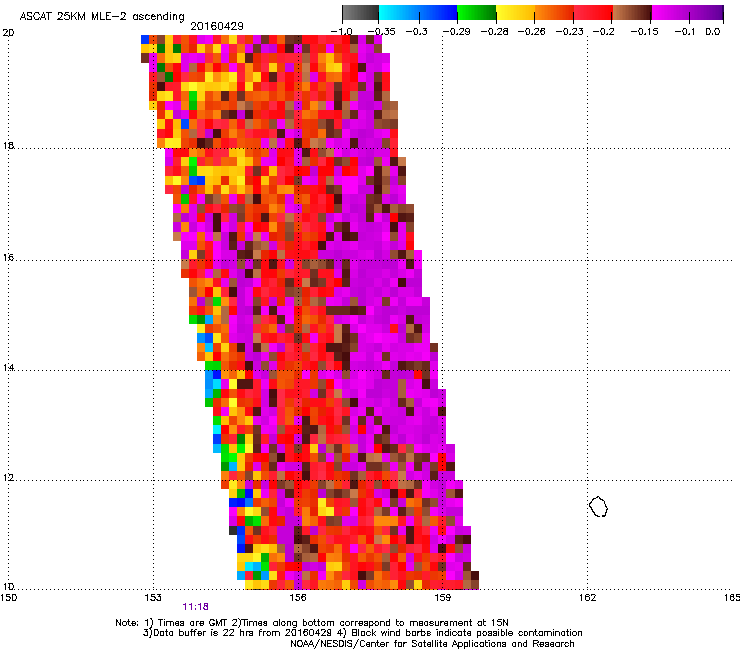The image size is (740, 650).
Task: Click the -0.15 color scale label
Action: (x=644, y=32)
